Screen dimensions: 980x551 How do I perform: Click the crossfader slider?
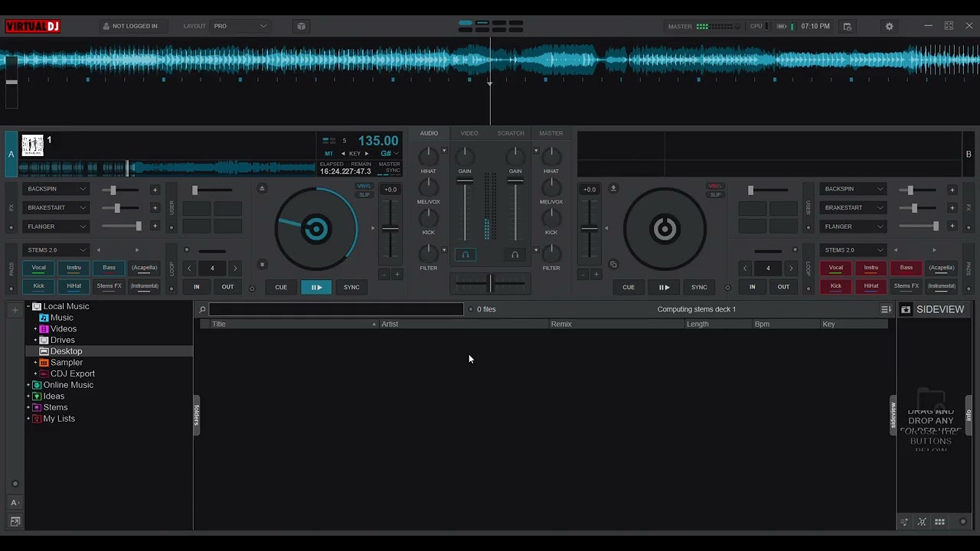[x=490, y=283]
